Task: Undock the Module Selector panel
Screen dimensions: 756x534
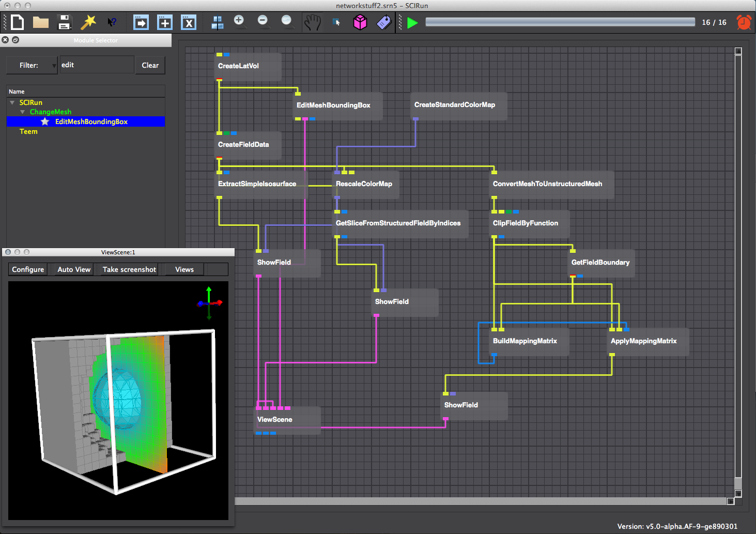Action: (16, 40)
